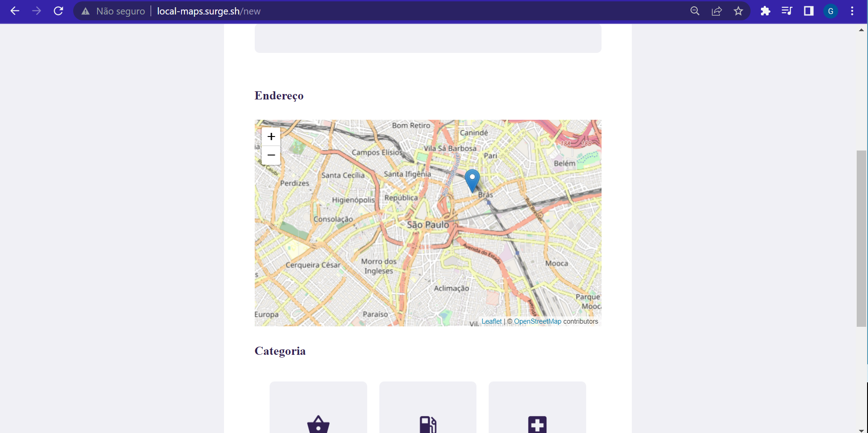Click the 'Vila Sá Barbosa' map label
This screenshot has width=868, height=433.
point(450,148)
